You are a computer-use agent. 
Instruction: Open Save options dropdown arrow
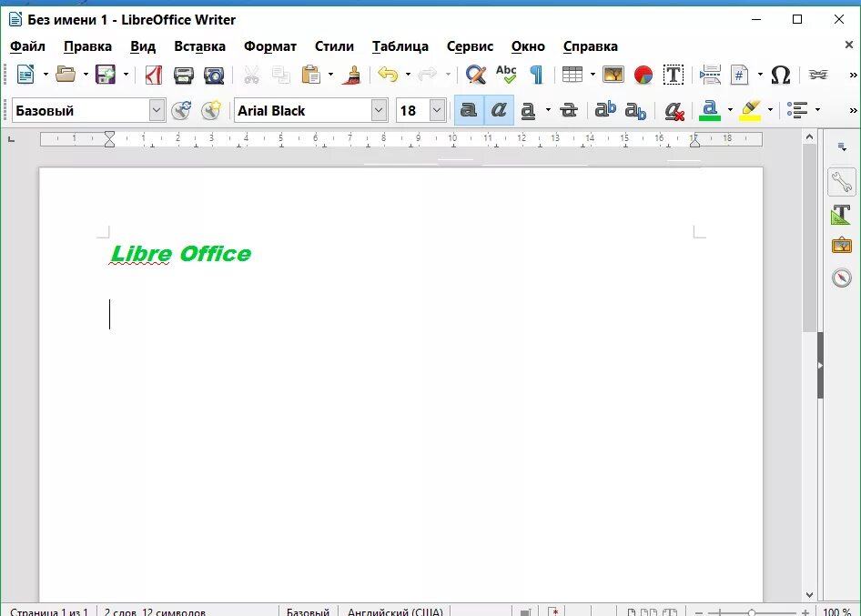point(126,74)
